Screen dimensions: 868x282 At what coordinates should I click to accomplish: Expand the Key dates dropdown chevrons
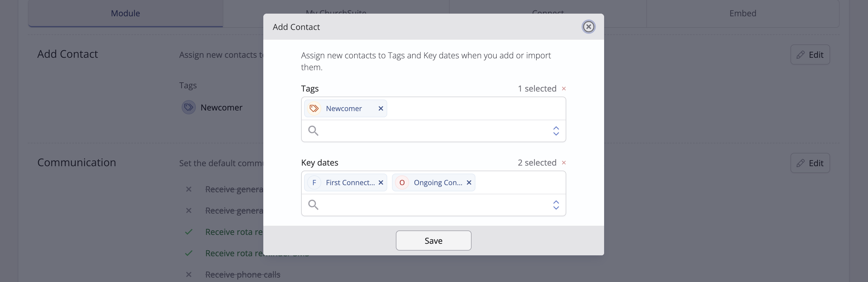(x=556, y=205)
